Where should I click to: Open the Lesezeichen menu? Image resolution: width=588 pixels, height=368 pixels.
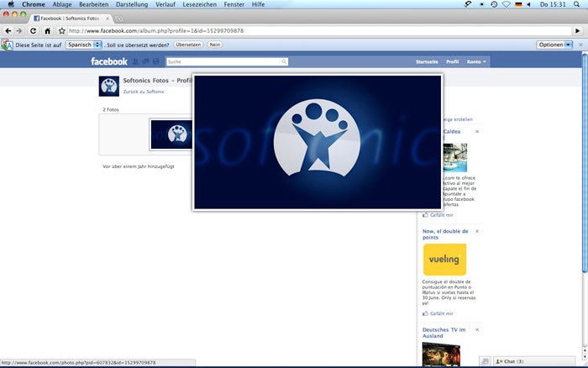click(200, 4)
